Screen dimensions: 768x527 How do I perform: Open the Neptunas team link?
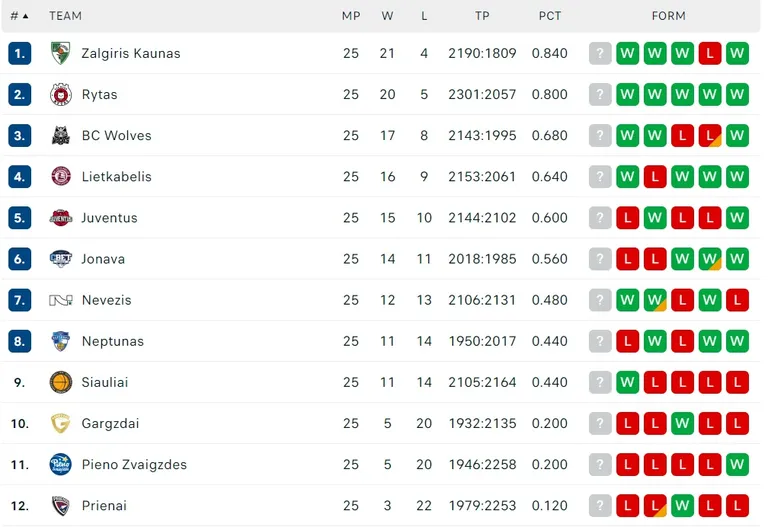coord(113,341)
